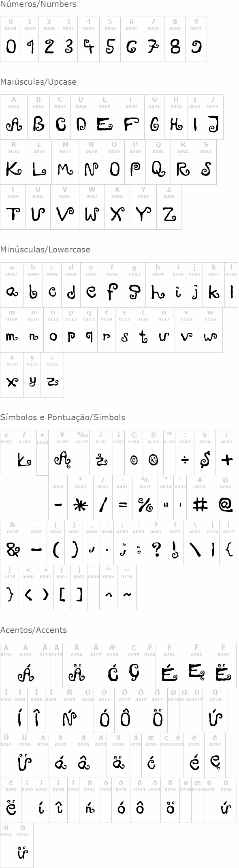The width and height of the screenshot is (239, 868).
Task: Click the Acentos/Accents section heading
Action: pos(34,630)
